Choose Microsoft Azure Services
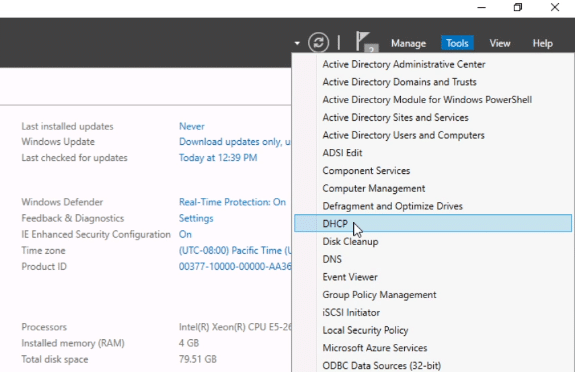 (433, 348)
